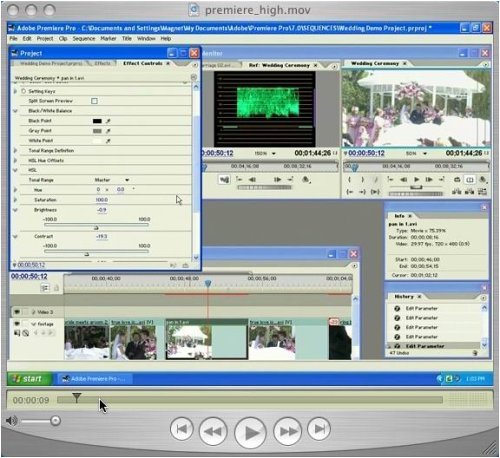Expand the Setting Keys row

point(15,91)
